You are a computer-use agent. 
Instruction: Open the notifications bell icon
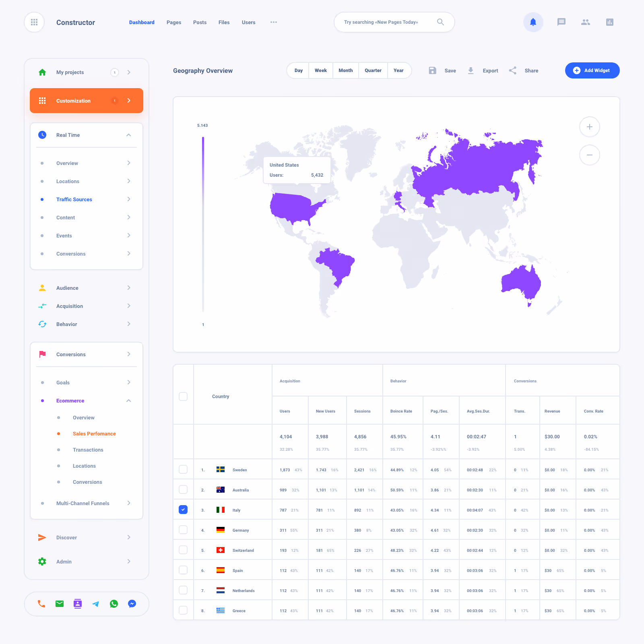(533, 22)
